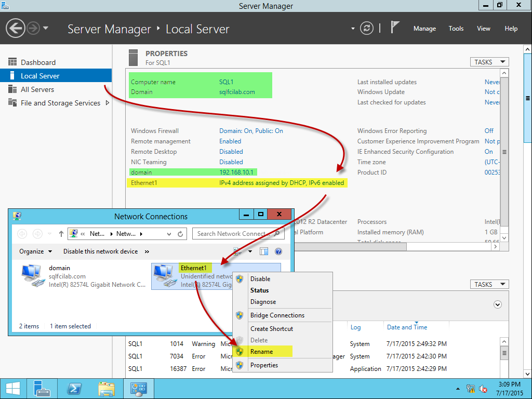Image resolution: width=532 pixels, height=399 pixels.
Task: Click the search magnifier in Network Connections
Action: click(x=277, y=233)
